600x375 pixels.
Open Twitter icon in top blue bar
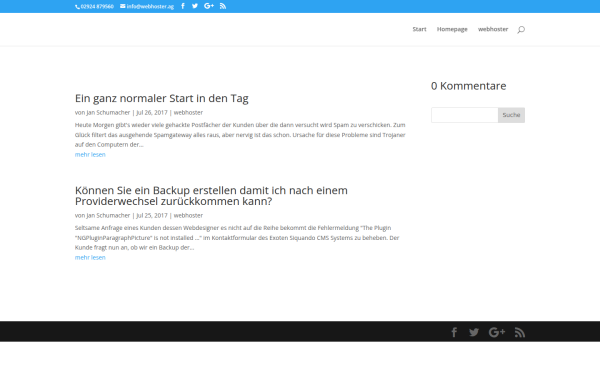195,6
